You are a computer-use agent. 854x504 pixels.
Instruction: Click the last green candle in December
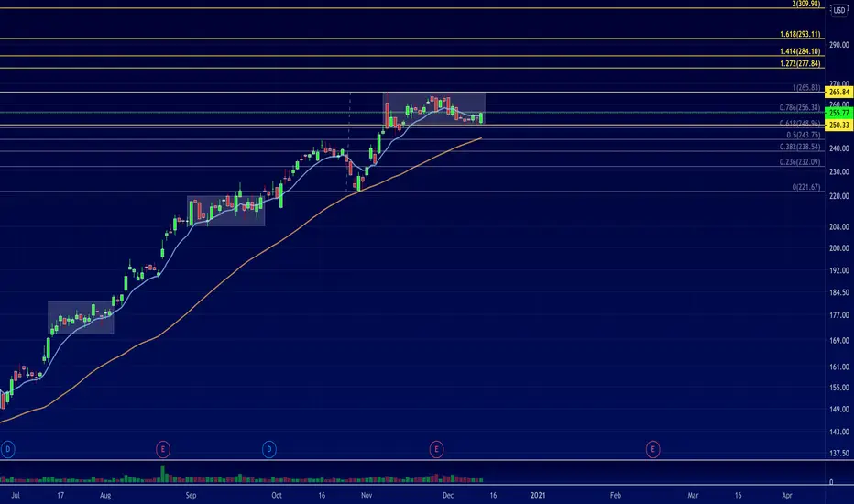[x=481, y=117]
